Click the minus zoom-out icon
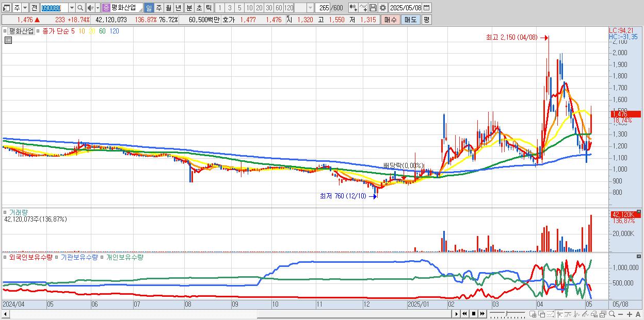 (621, 314)
